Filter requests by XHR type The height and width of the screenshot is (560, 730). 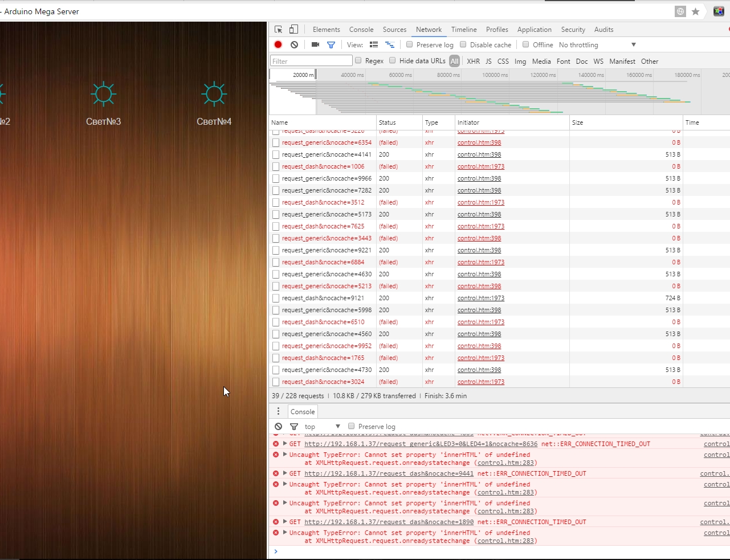pos(473,61)
